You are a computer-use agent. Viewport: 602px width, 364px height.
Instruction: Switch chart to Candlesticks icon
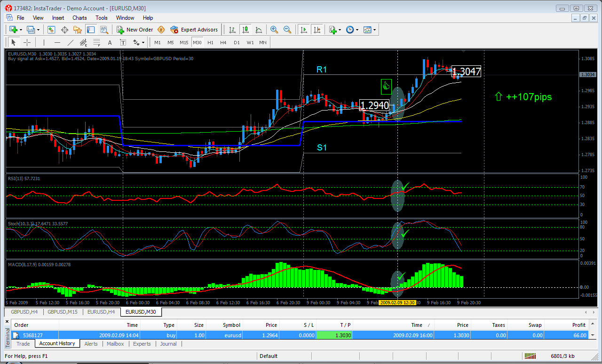246,30
